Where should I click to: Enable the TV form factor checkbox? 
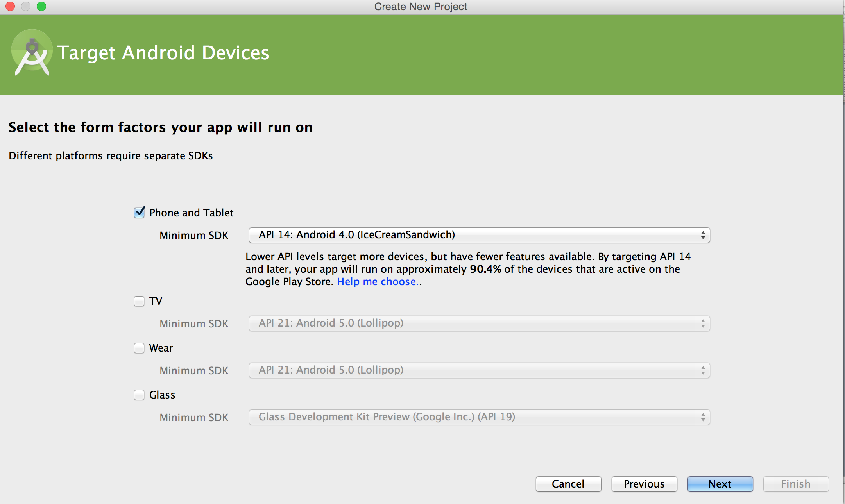[139, 301]
